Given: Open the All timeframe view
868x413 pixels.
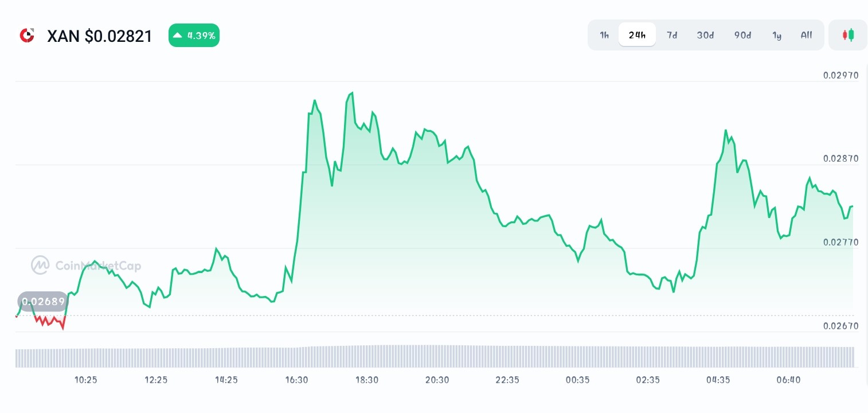Looking at the screenshot, I should pyautogui.click(x=806, y=35).
